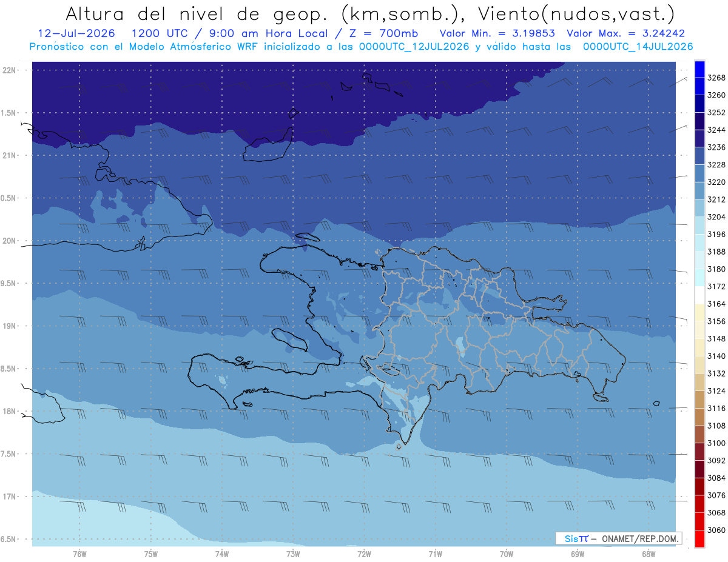Click 'Valor Min. = 3.19853' readout
Viewport: 728px width, 562px height.
pos(497,33)
